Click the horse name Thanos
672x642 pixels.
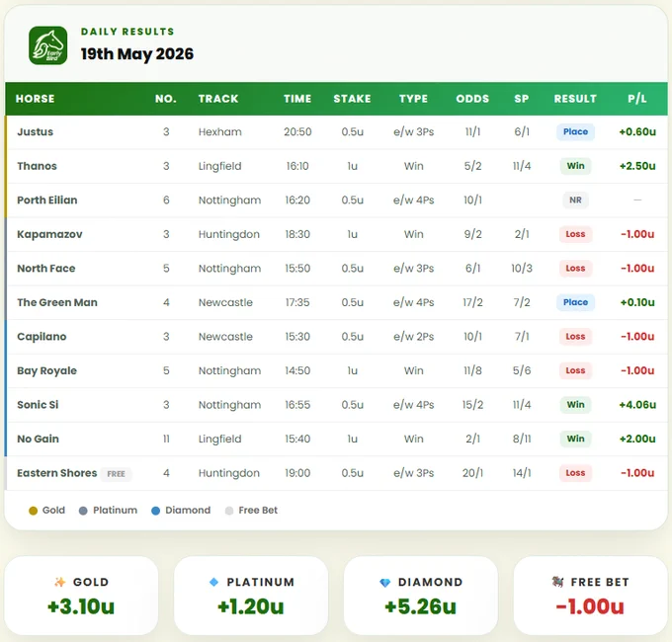pyautogui.click(x=37, y=166)
